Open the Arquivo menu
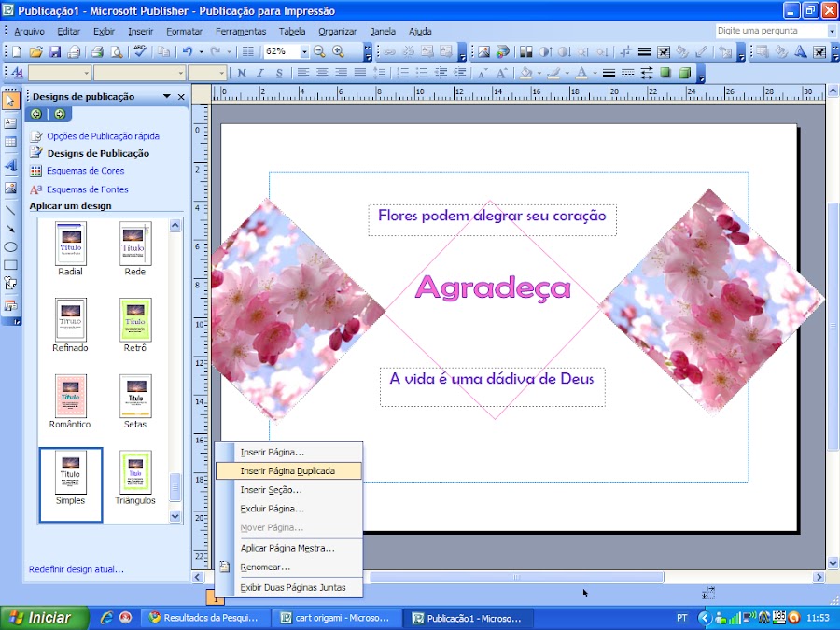 pos(30,31)
